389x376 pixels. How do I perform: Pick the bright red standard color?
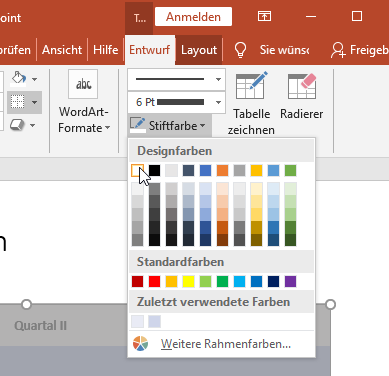coord(154,281)
